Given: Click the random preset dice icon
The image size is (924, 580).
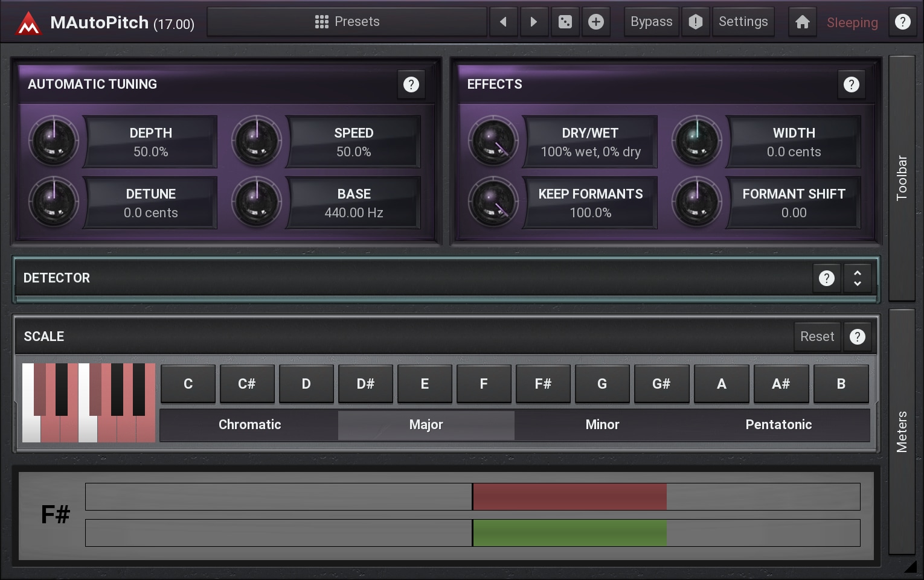Looking at the screenshot, I should pyautogui.click(x=565, y=22).
